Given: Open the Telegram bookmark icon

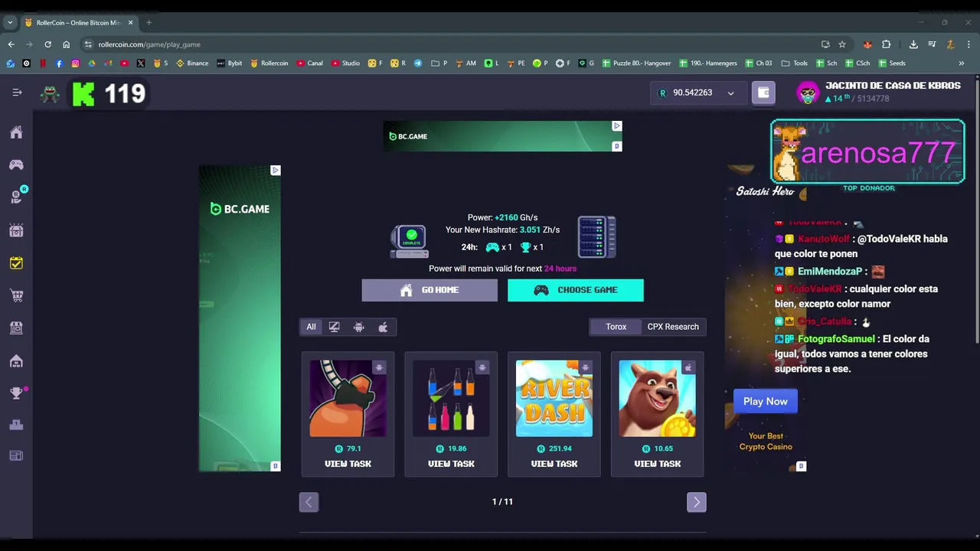Looking at the screenshot, I should point(418,64).
